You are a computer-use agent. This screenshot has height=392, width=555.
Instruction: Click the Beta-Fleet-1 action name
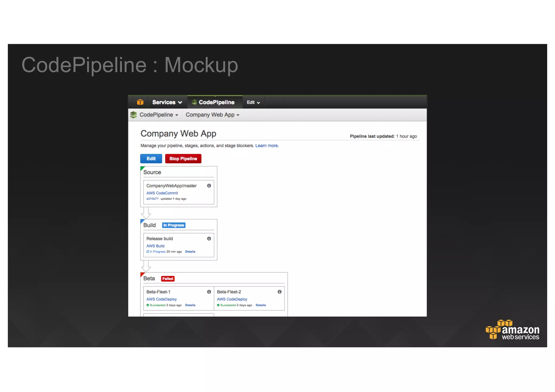coord(158,292)
